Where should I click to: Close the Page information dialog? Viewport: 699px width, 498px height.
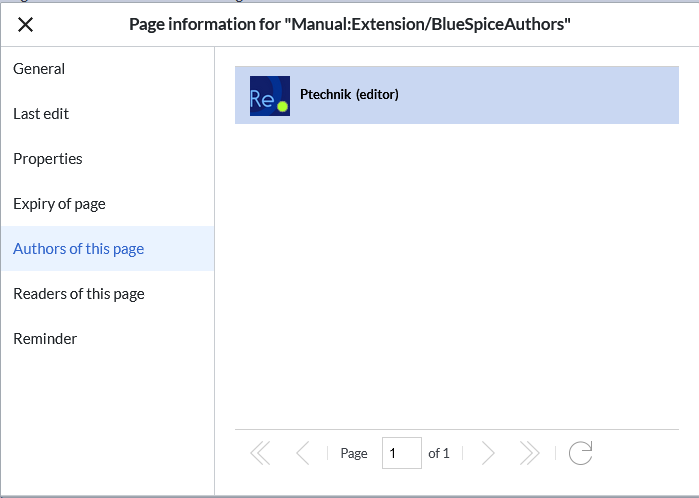[x=25, y=25]
